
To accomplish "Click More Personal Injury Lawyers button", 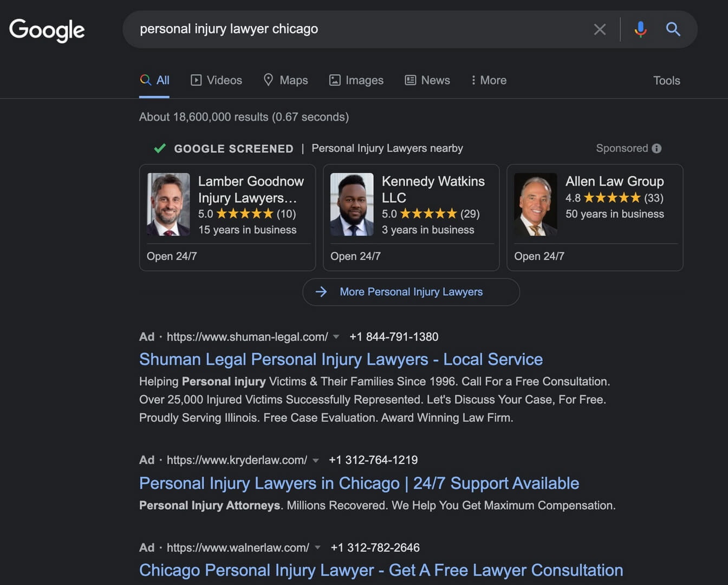I will (411, 292).
